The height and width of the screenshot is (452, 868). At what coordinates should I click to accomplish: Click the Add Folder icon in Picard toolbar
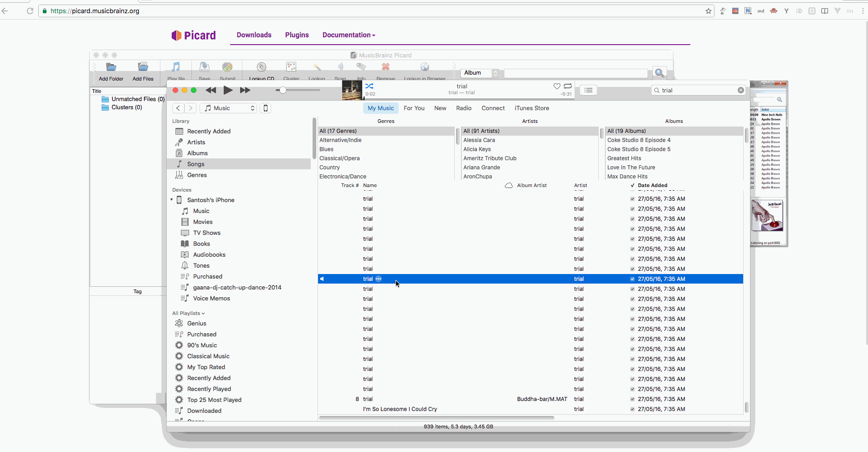point(111,67)
